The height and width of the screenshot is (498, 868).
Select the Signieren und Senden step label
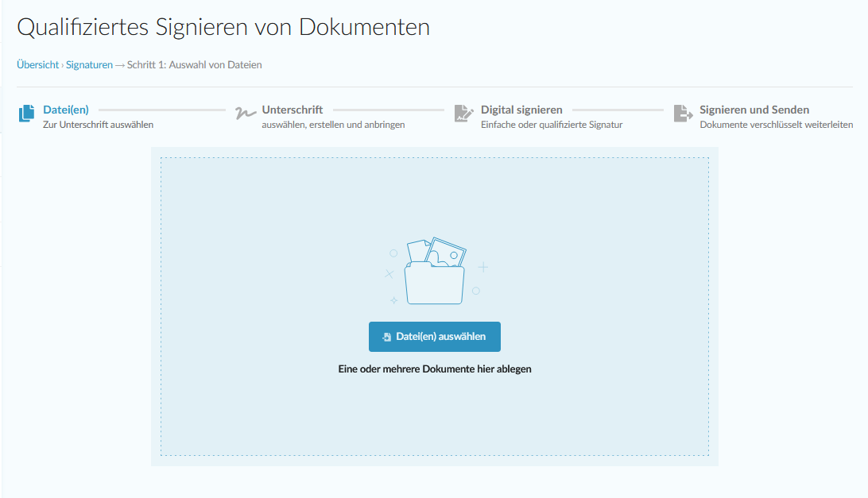click(x=754, y=110)
